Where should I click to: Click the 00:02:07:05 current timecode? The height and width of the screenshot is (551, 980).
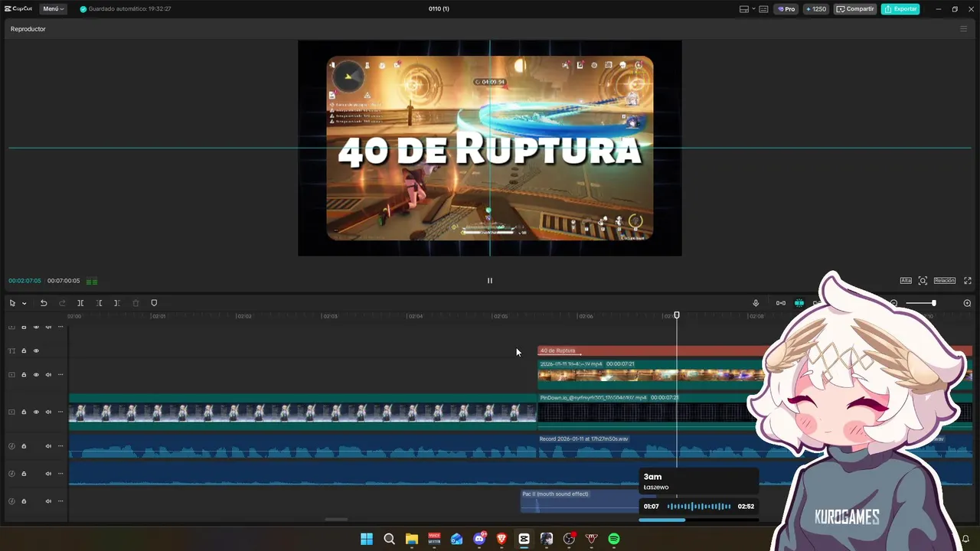[x=24, y=281]
